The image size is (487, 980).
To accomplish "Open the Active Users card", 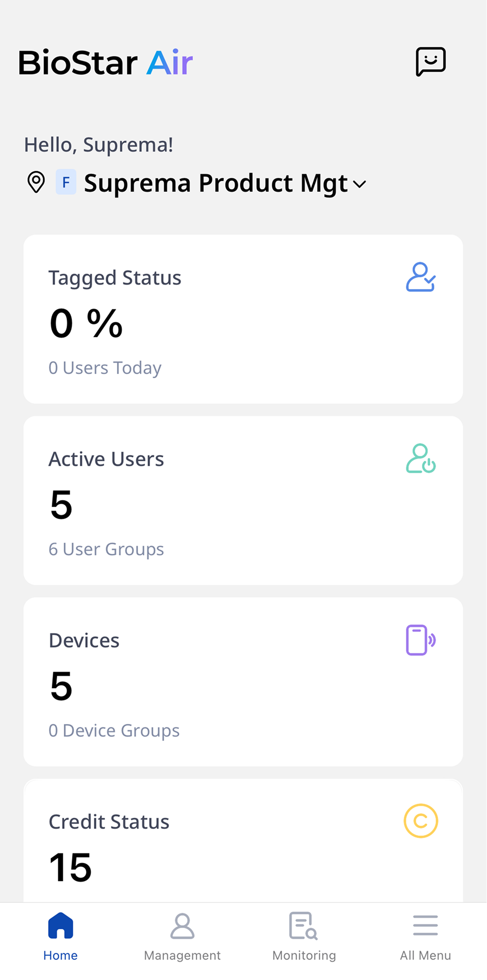I will coord(243,500).
